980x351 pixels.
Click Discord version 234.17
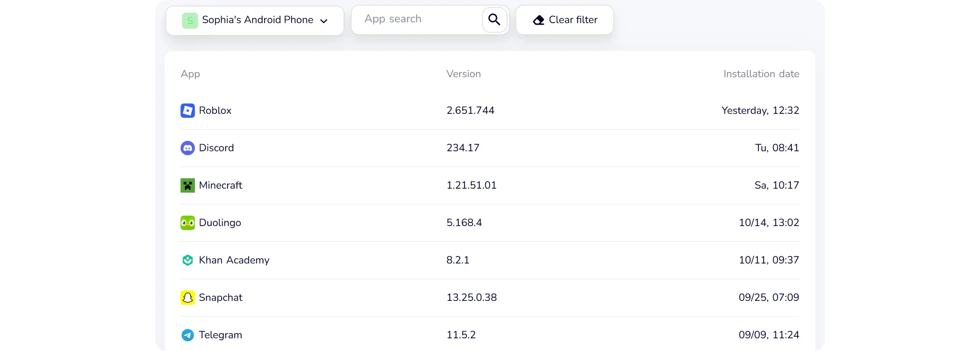463,148
